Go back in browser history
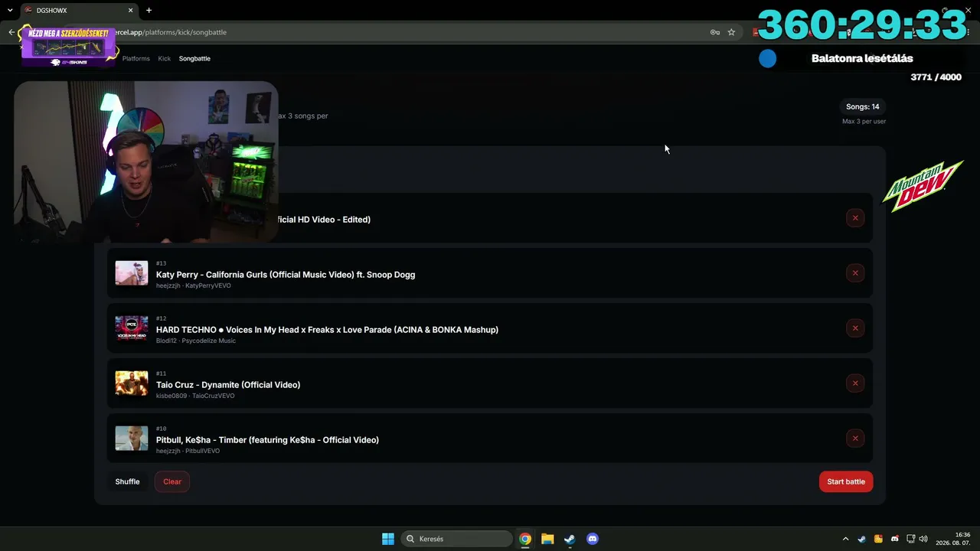Screen dimensions: 980x551 pos(11,32)
